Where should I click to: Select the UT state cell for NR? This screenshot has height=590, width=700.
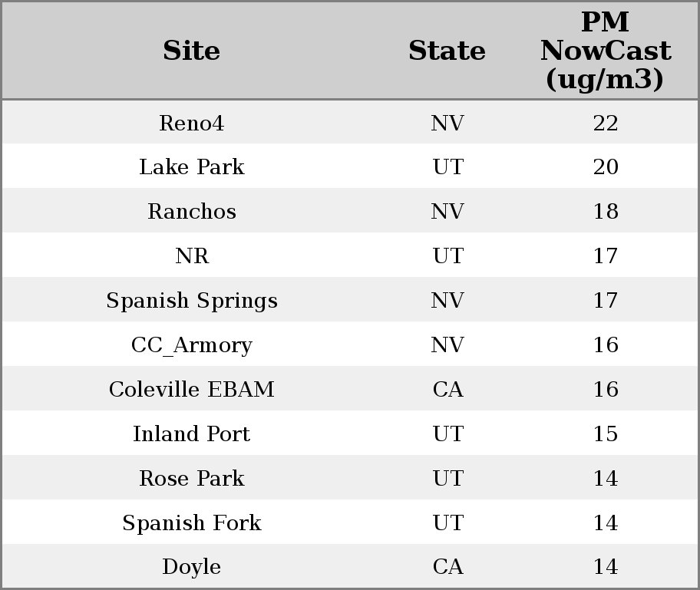coord(447,256)
